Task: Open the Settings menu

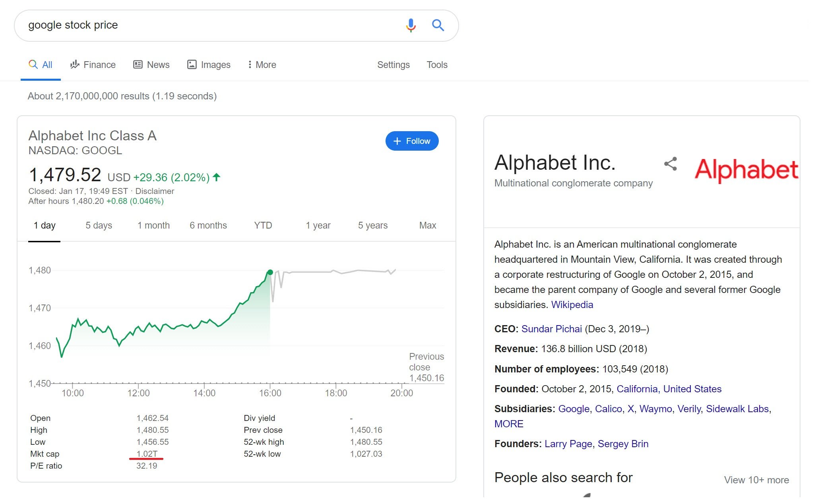Action: point(393,64)
